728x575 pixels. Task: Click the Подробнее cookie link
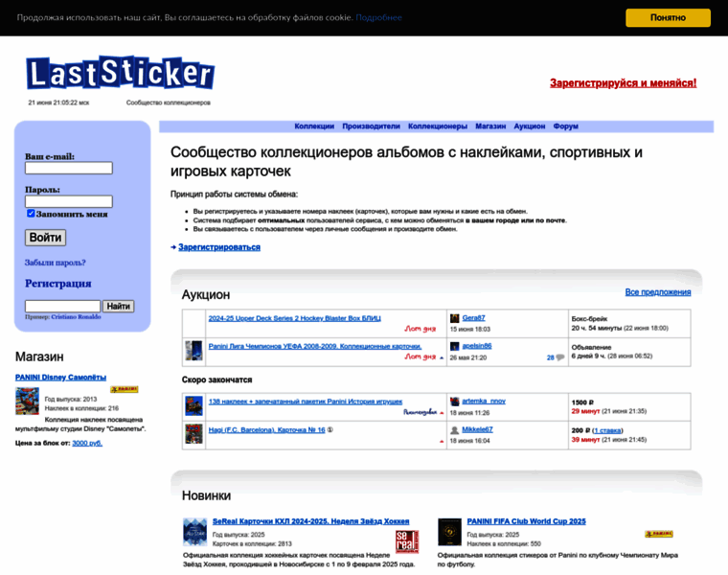coord(379,17)
